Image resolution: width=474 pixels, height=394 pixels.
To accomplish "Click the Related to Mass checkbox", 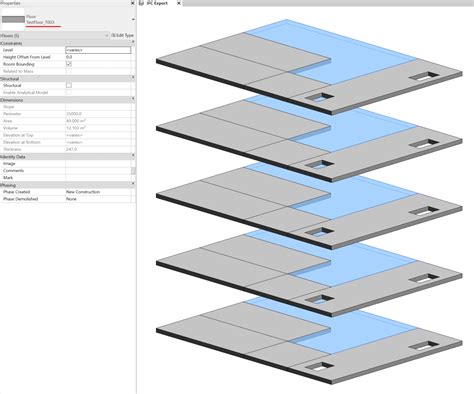I will 69,71.
